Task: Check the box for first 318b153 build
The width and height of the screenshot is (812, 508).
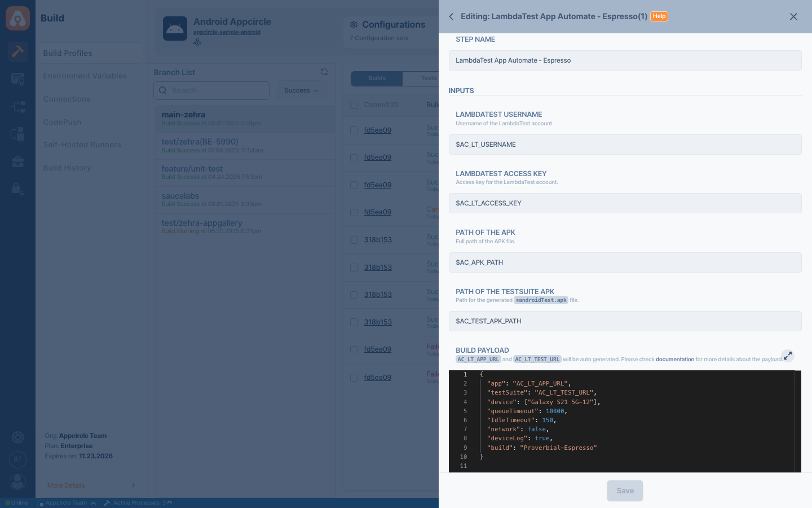Action: (354, 240)
